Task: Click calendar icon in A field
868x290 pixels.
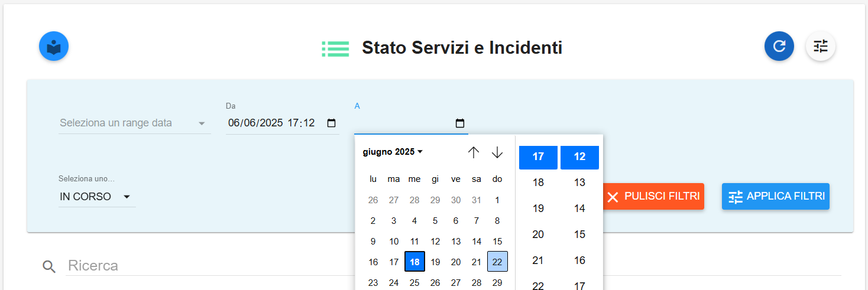Action: pyautogui.click(x=460, y=123)
